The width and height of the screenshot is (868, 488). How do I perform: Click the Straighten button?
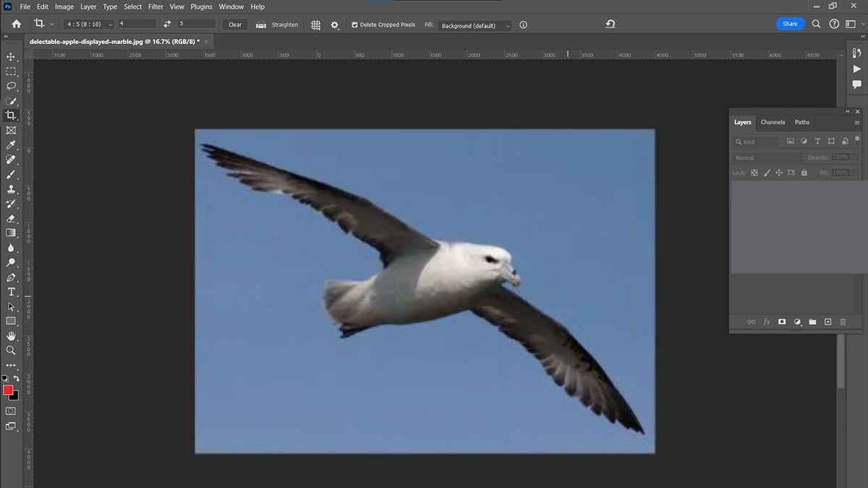pyautogui.click(x=277, y=25)
